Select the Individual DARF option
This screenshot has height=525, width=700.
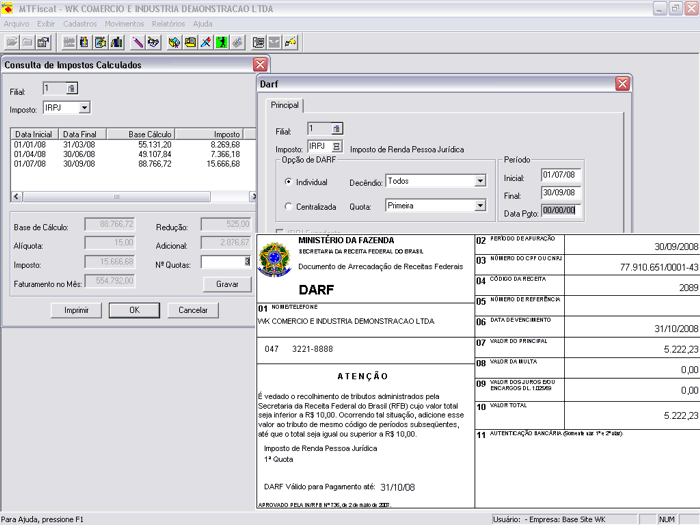point(289,182)
